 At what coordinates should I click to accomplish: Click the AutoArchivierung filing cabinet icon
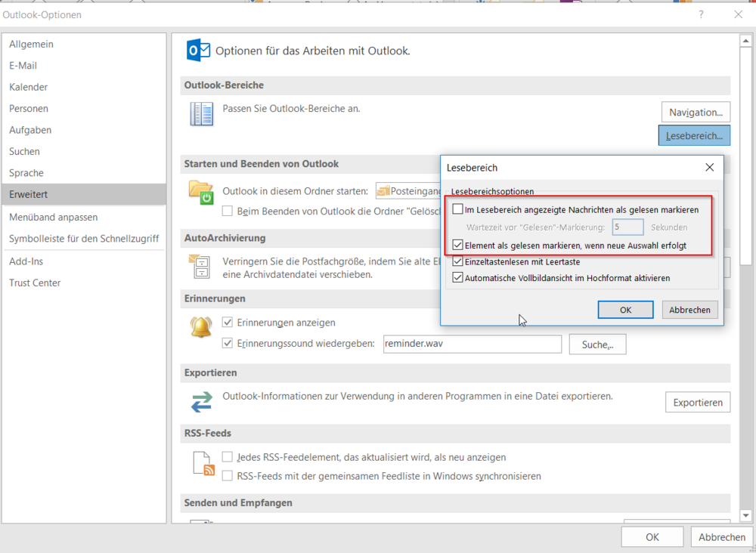pos(200,267)
